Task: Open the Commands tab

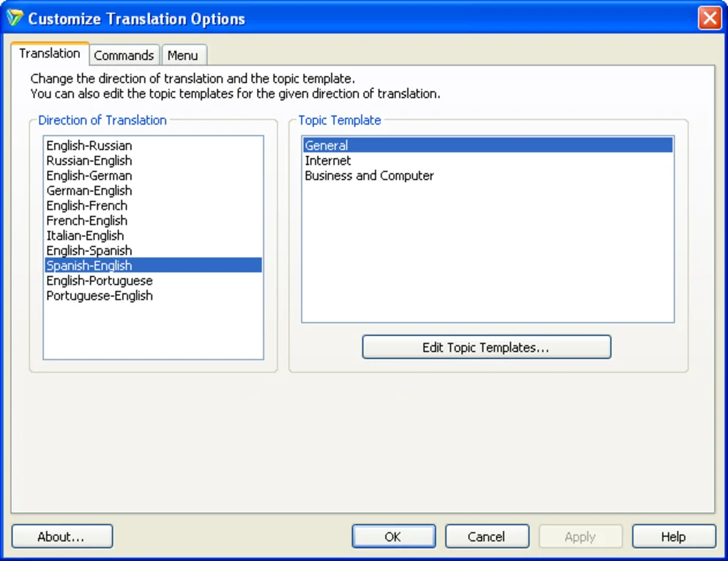Action: pyautogui.click(x=124, y=55)
